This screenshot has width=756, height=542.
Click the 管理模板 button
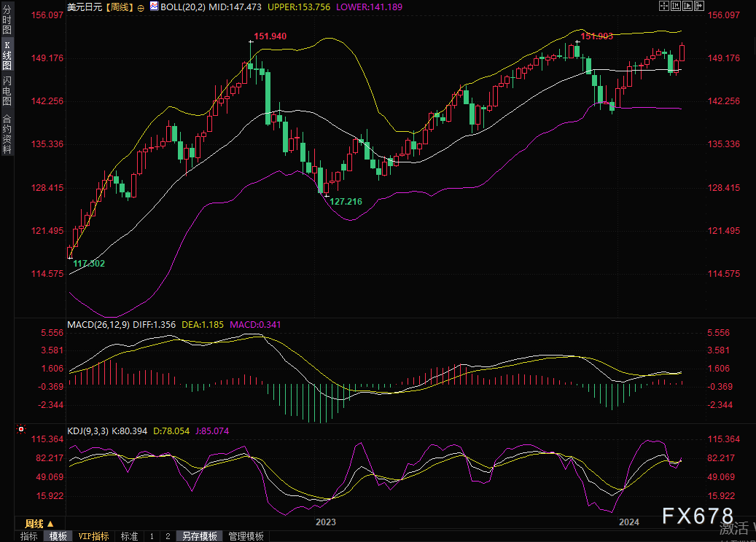pyautogui.click(x=246, y=536)
